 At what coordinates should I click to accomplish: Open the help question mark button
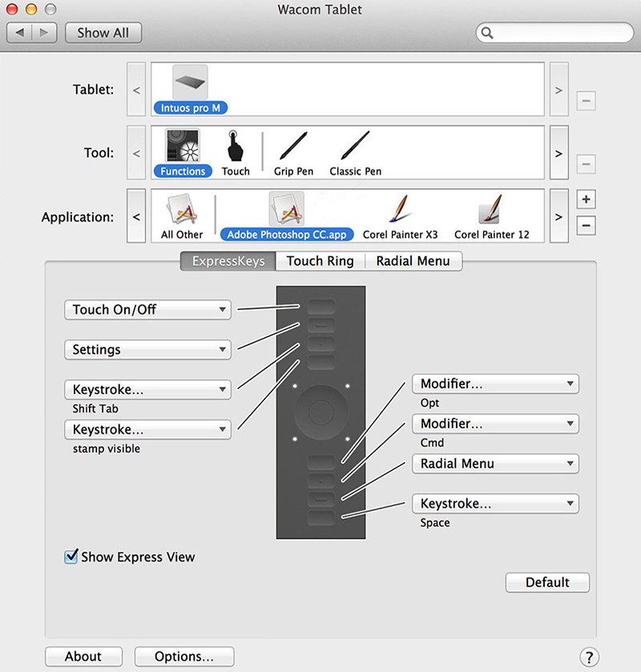(590, 657)
